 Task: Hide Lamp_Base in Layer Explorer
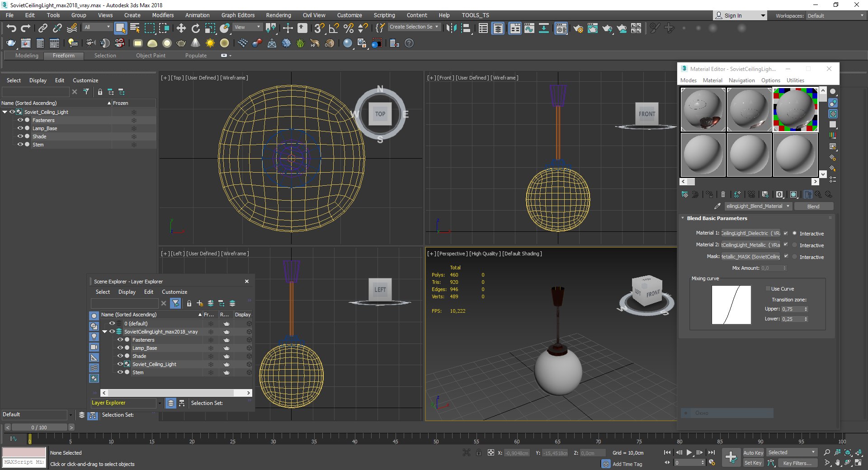coord(120,348)
